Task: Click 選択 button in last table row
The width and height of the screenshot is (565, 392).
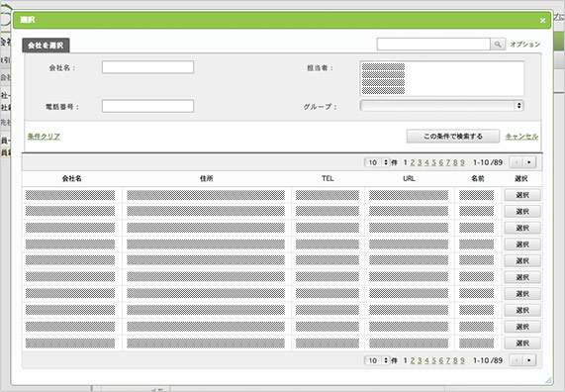Action: click(522, 343)
